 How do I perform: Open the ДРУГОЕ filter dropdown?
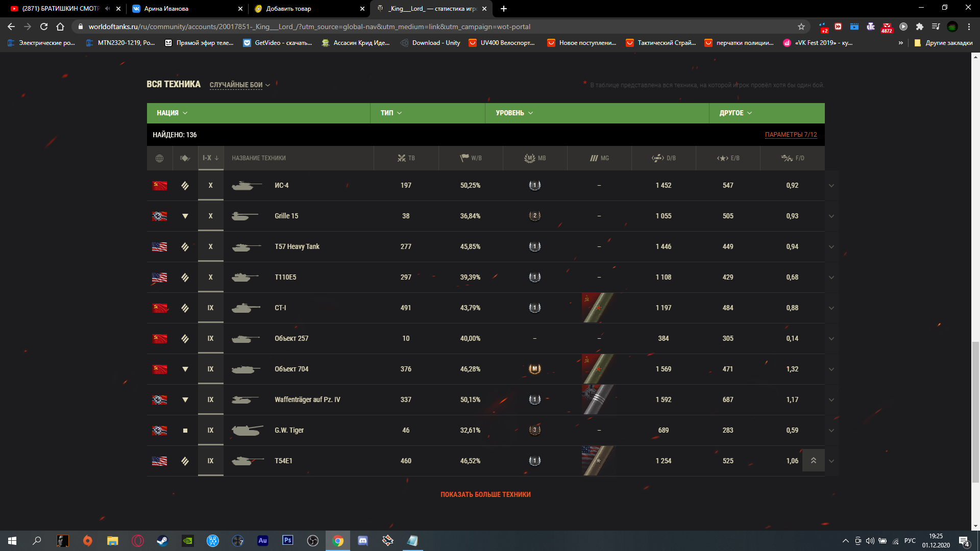click(736, 113)
